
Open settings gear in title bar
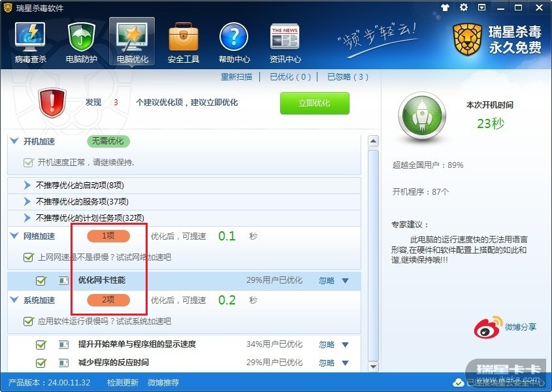tap(464, 7)
